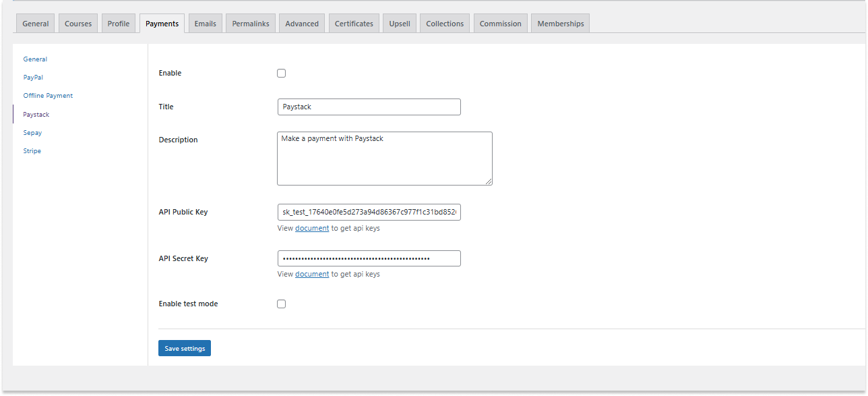Image resolution: width=868 pixels, height=396 pixels.
Task: Open the Collections tab
Action: 445,24
